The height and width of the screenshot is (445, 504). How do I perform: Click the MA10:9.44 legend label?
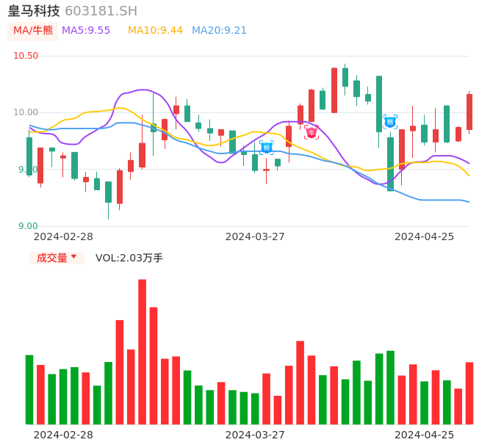pos(155,31)
